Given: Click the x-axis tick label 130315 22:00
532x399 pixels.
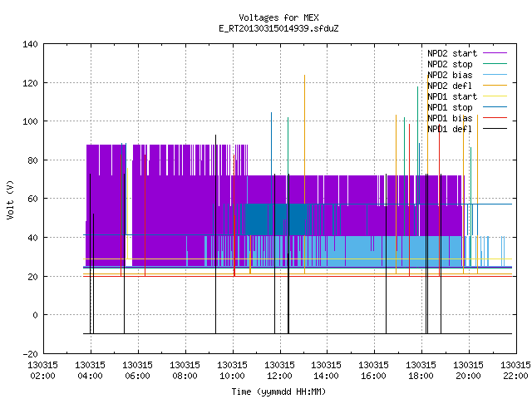Looking at the screenshot, I should (x=515, y=371).
